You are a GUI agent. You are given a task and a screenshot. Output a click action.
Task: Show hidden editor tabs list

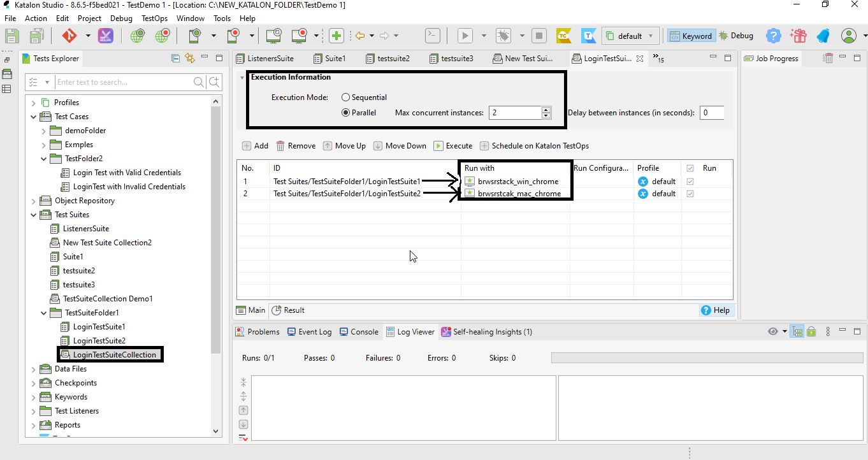click(x=658, y=59)
